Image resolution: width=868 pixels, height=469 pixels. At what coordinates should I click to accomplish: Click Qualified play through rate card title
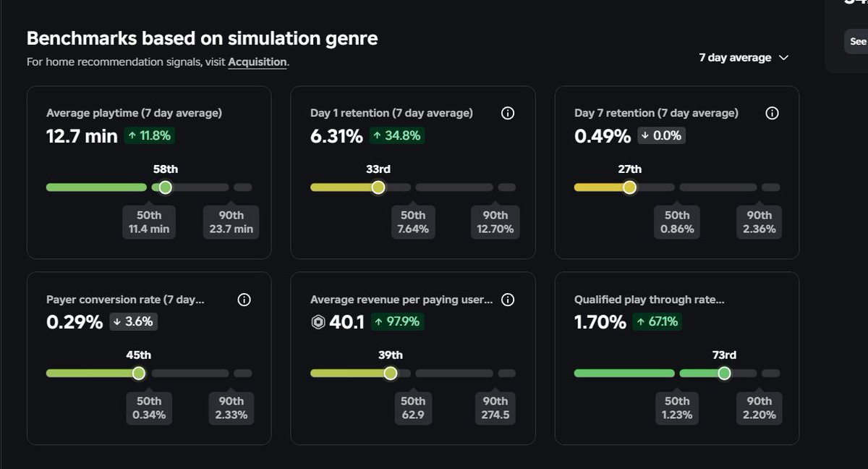click(x=650, y=300)
